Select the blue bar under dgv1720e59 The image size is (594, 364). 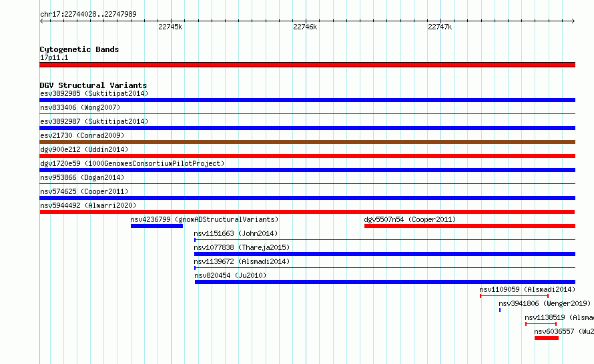coord(307,170)
